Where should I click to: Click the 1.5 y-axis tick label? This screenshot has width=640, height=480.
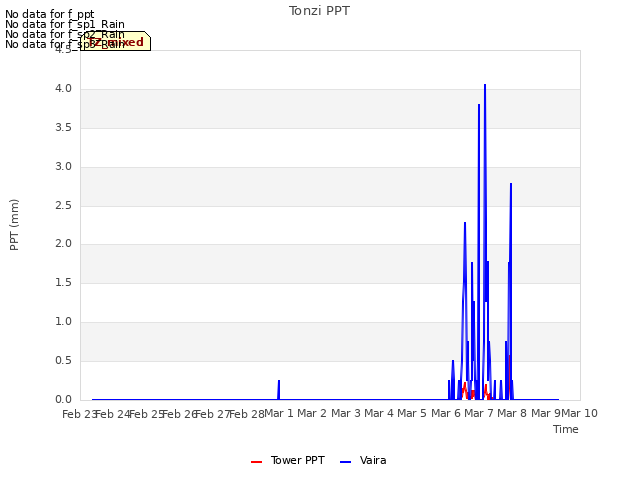click(x=64, y=282)
